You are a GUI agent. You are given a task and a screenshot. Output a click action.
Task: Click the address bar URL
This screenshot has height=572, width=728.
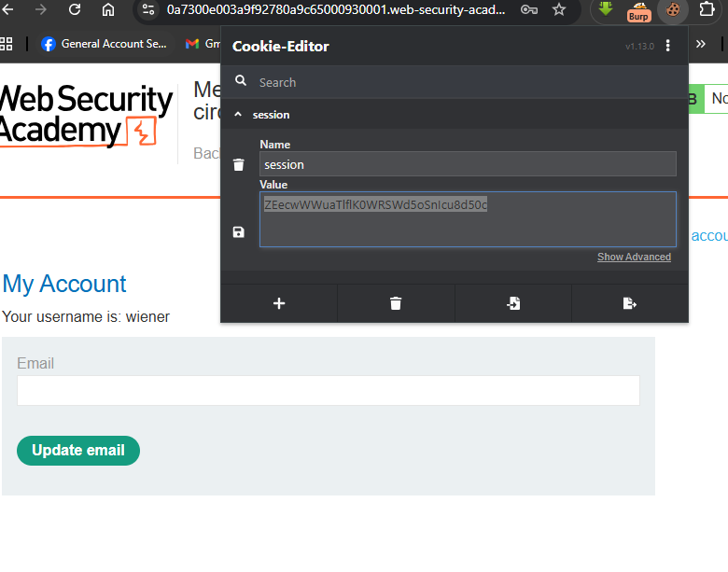pos(336,9)
